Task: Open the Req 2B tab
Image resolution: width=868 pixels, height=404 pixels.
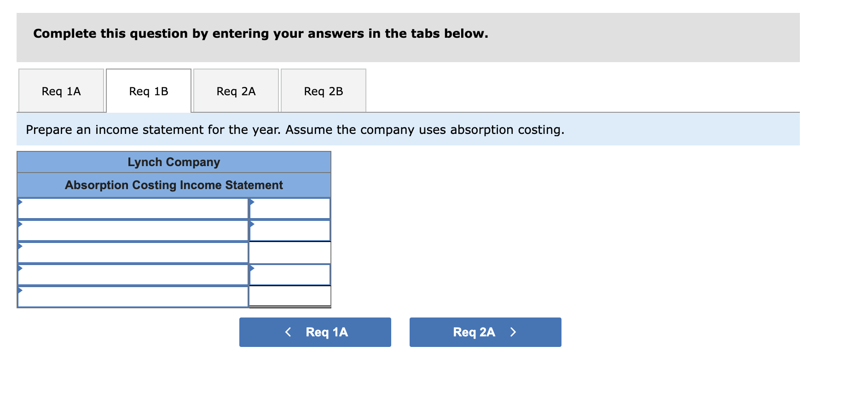Action: tap(323, 90)
